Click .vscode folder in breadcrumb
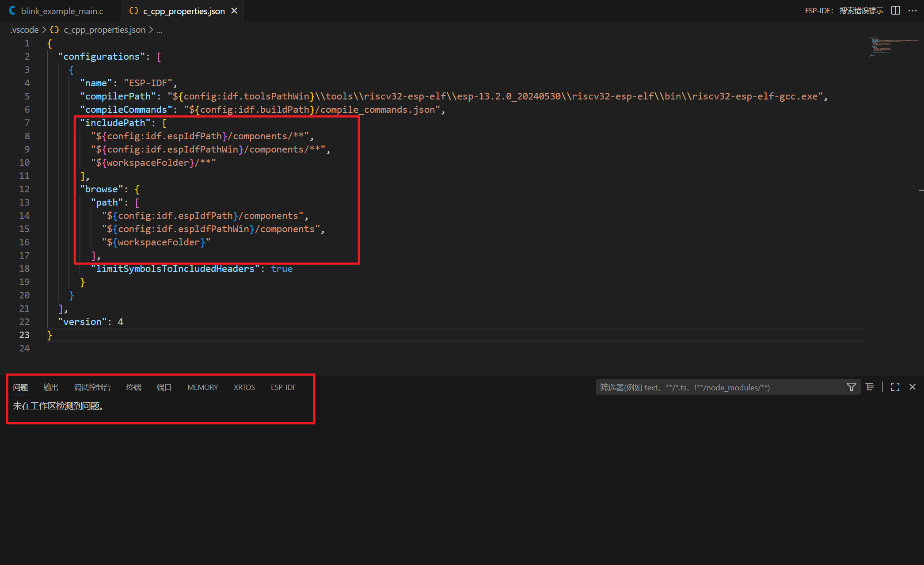The width and height of the screenshot is (924, 565). (x=25, y=30)
